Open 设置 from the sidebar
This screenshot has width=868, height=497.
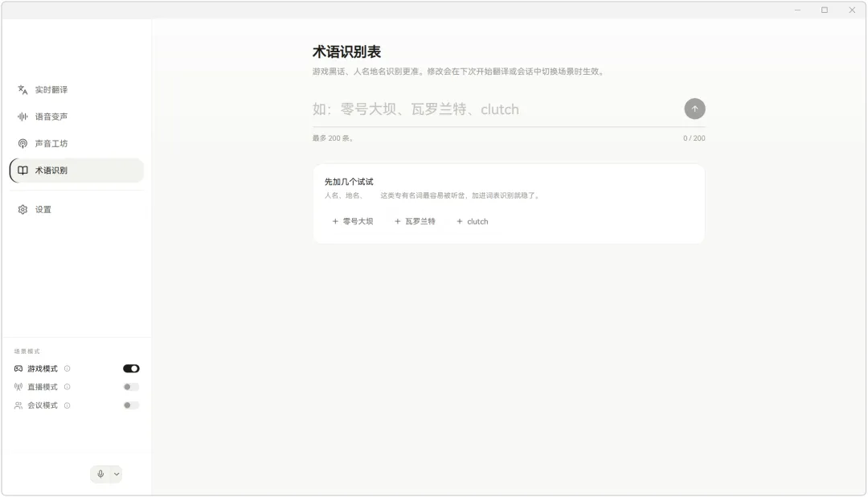coord(76,209)
